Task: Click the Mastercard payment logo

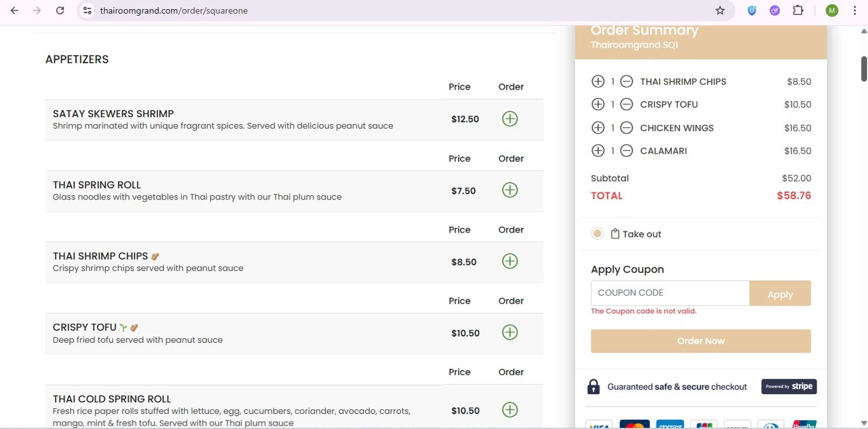Action: coord(634,425)
